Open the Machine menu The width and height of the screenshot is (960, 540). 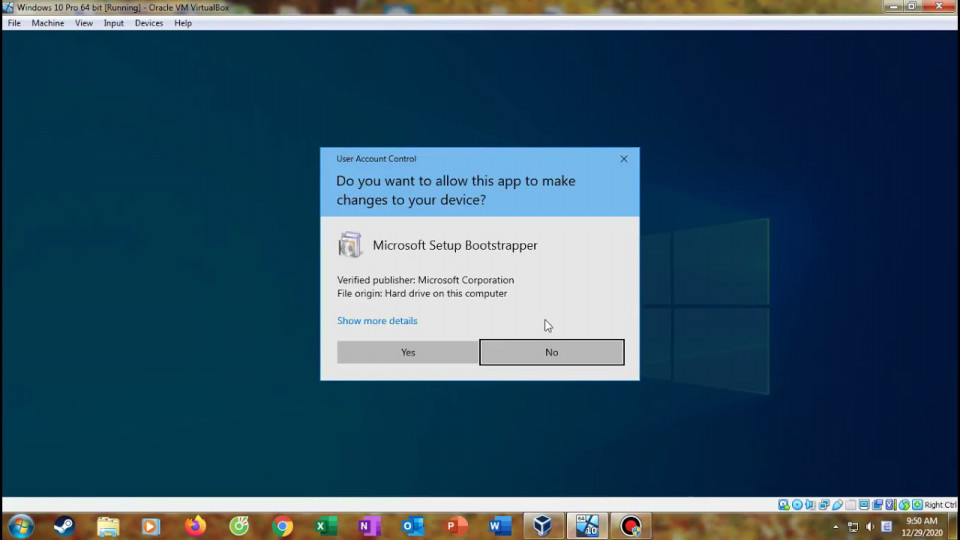pos(48,23)
